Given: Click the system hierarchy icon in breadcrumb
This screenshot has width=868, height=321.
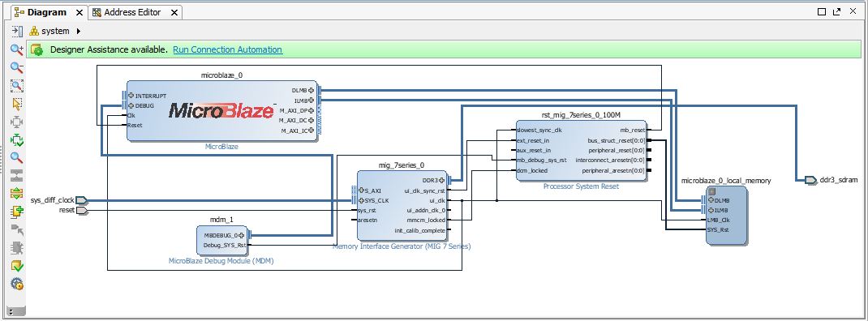Looking at the screenshot, I should [x=34, y=31].
